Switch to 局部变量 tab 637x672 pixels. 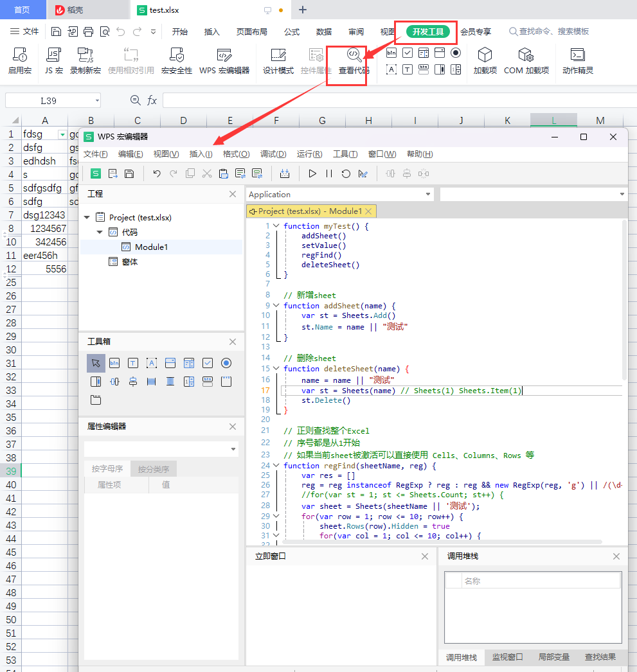pyautogui.click(x=553, y=657)
